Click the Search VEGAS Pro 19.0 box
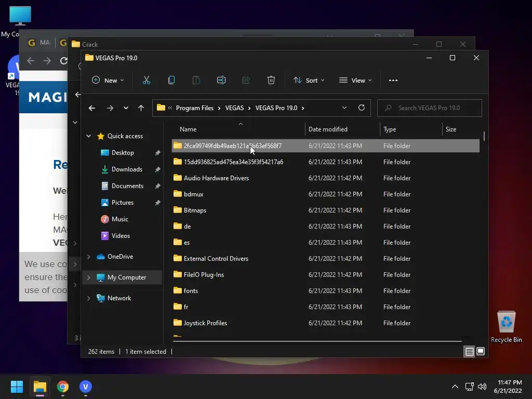This screenshot has height=399, width=532. coord(430,108)
